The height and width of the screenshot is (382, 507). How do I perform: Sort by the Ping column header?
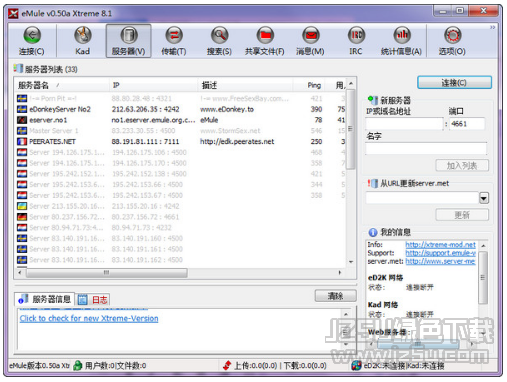(309, 85)
